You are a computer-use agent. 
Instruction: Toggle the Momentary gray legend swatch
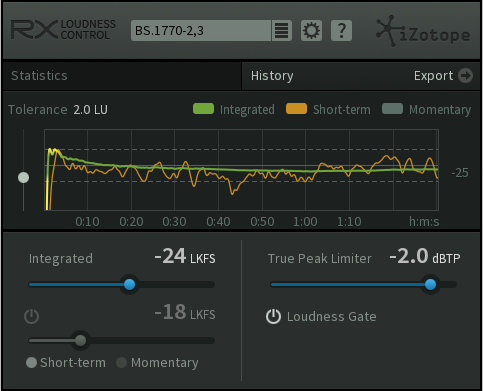392,109
